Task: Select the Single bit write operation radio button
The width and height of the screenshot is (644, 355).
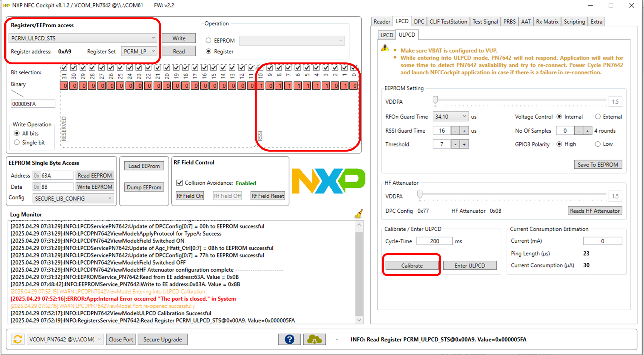Action: (x=16, y=142)
